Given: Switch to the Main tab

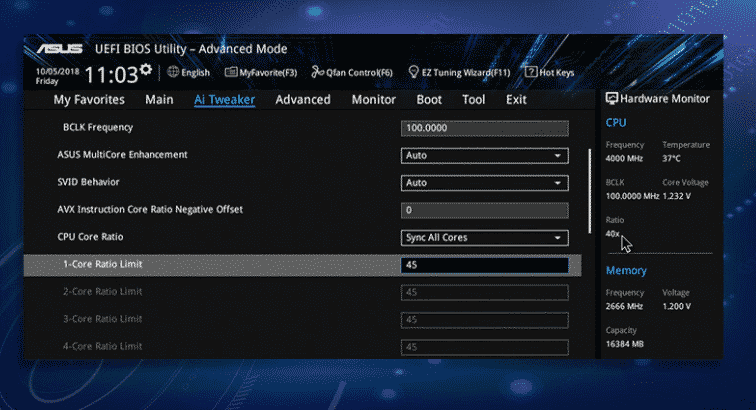Looking at the screenshot, I should (x=159, y=99).
